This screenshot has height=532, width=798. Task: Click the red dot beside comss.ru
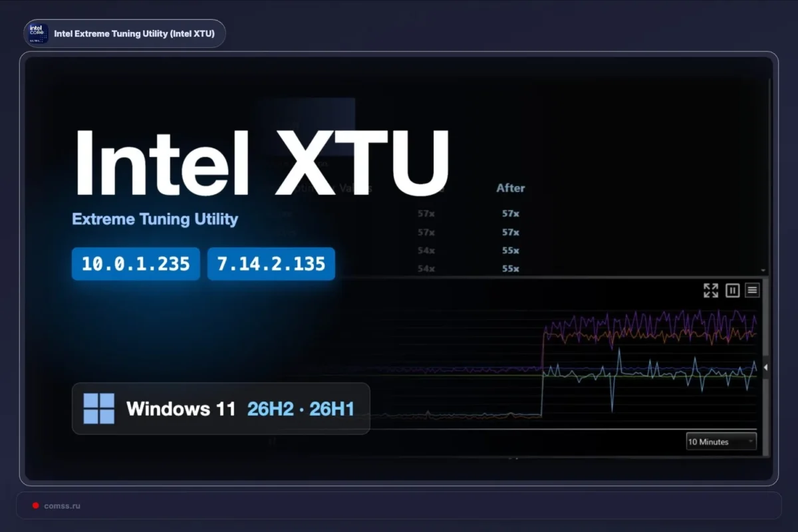pos(36,505)
